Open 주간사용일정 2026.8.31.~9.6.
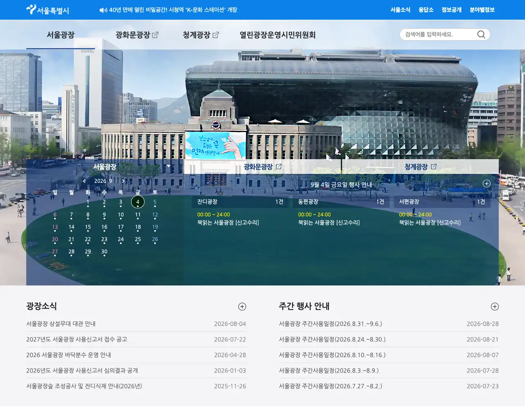Image resolution: width=525 pixels, height=420 pixels. pos(331,324)
